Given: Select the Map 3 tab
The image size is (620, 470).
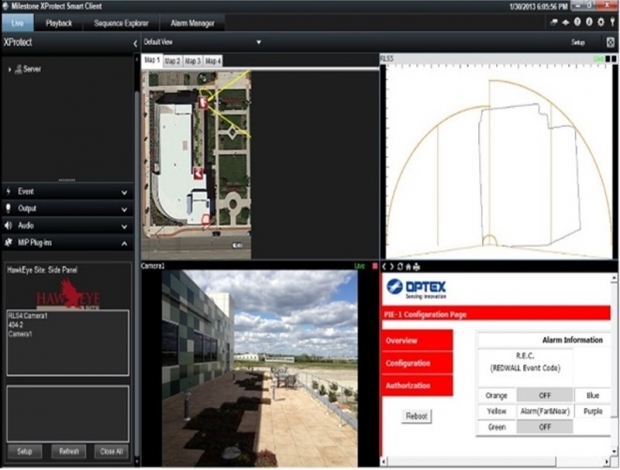Looking at the screenshot, I should tap(193, 61).
